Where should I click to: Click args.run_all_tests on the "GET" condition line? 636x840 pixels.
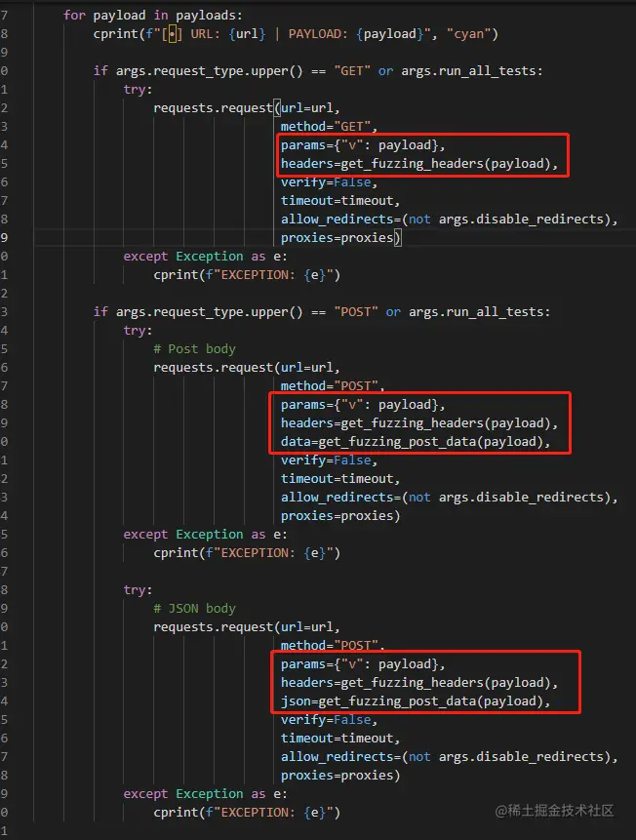(471, 70)
